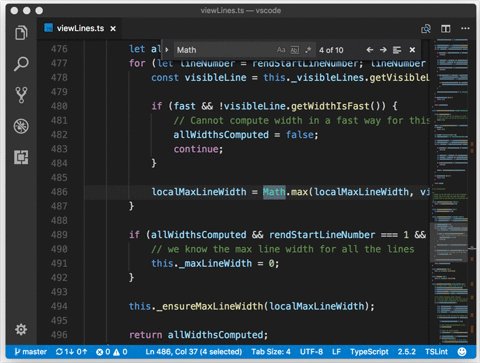
Task: Close the find widget
Action: point(412,50)
